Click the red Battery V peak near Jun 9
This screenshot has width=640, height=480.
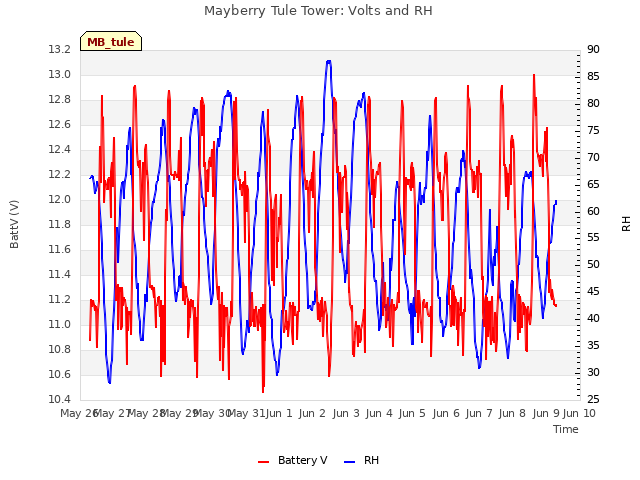[533, 76]
